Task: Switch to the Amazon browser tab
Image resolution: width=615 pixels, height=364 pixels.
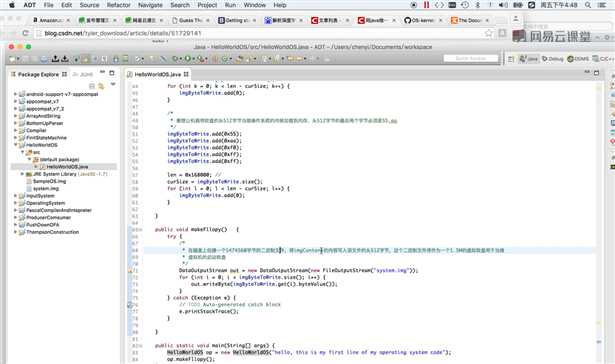Action: click(x=50, y=20)
